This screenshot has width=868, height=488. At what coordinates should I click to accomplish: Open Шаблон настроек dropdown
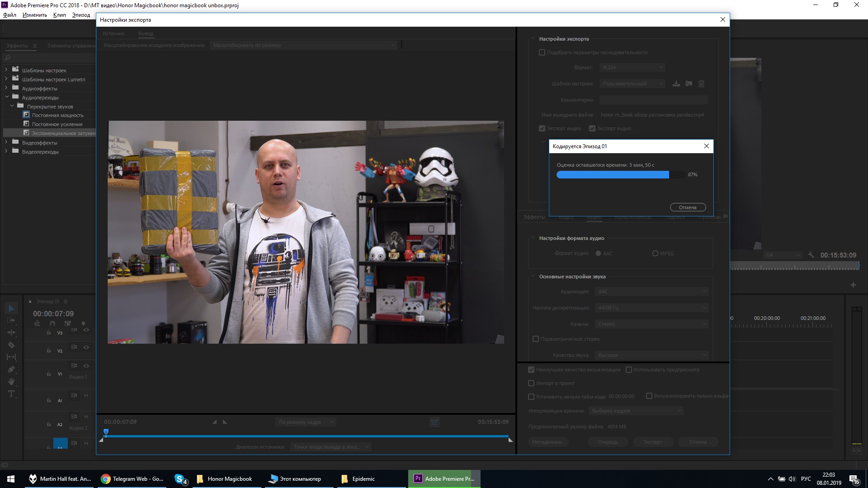(632, 84)
